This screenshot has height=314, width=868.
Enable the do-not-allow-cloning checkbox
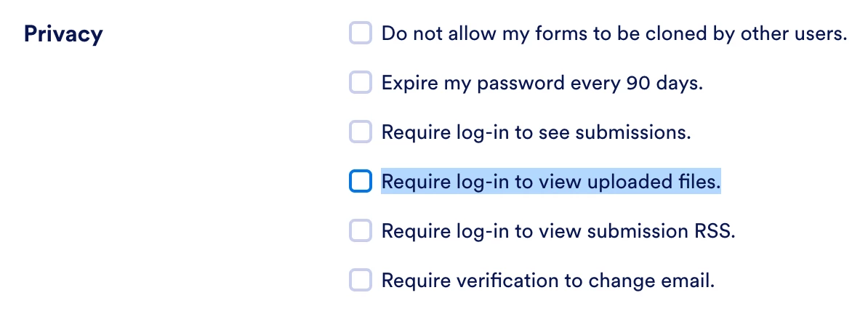pos(361,33)
